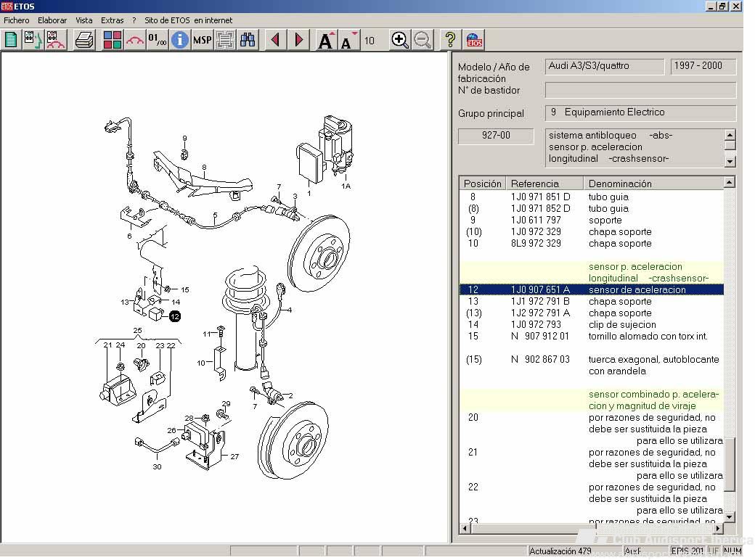
Task: Click the year field '1997 - 2000'
Action: (x=703, y=66)
